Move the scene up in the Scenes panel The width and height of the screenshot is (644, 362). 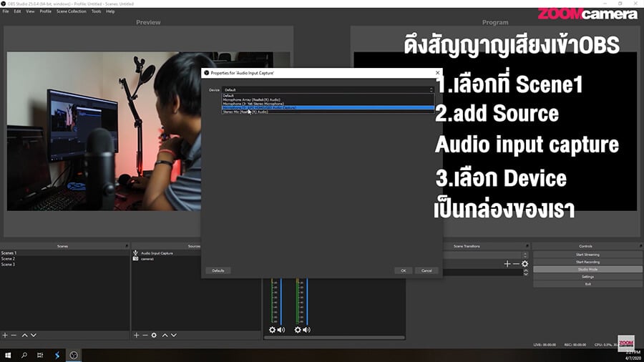(24, 336)
